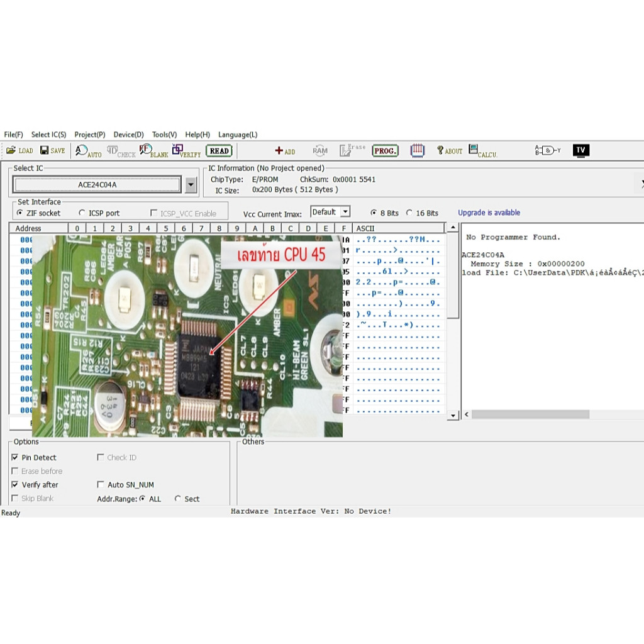The height and width of the screenshot is (644, 644).
Task: Select Sect address range
Action: pos(177,499)
